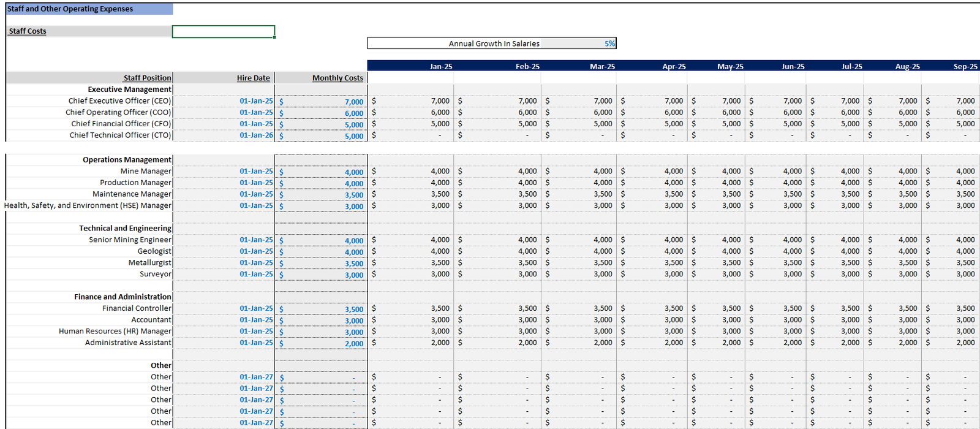Select 'Annual Growth In Salaries' label
The width and height of the screenshot is (980, 429).
(x=494, y=44)
